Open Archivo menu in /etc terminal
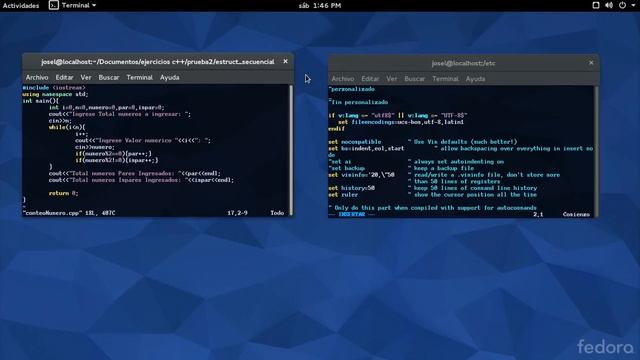 click(x=342, y=78)
